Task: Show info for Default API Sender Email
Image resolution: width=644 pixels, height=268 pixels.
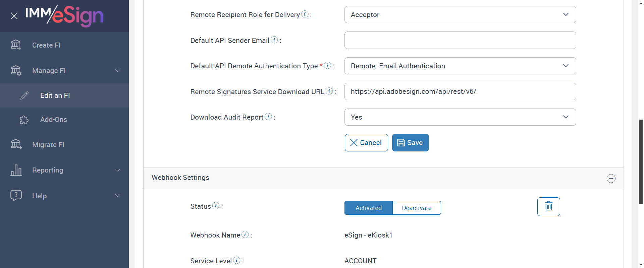Action: (x=274, y=40)
